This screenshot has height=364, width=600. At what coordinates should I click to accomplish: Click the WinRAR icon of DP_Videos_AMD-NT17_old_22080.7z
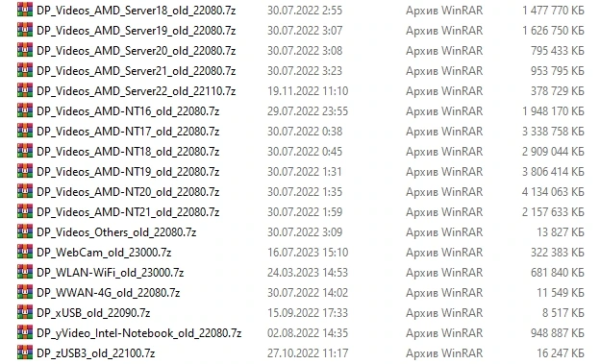[25, 131]
